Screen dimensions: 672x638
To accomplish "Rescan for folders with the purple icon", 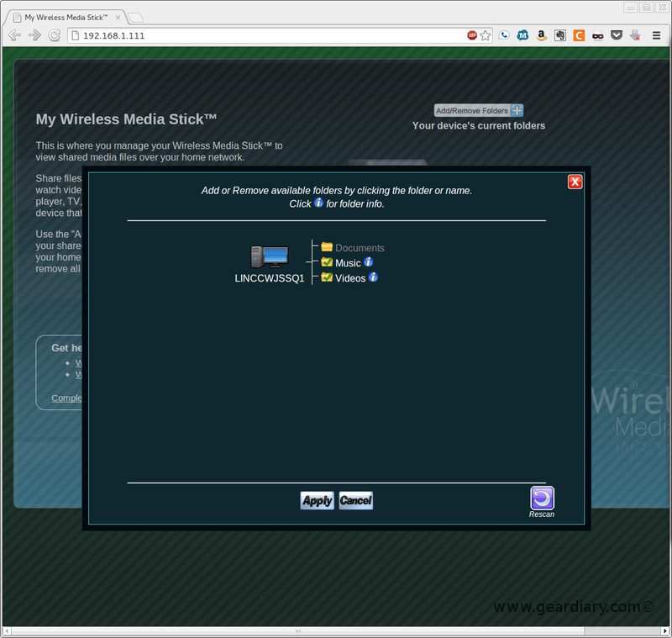I will pos(542,498).
